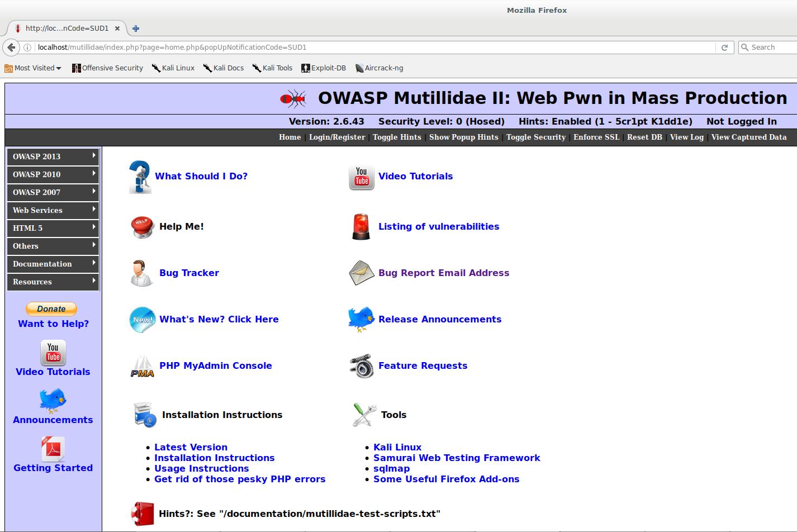Click the red book icon beside Hints

click(x=142, y=514)
